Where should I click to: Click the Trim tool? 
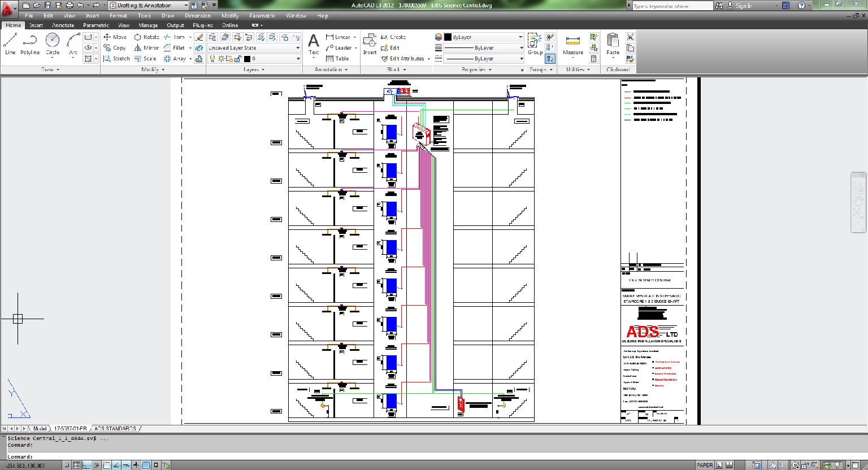click(x=174, y=37)
